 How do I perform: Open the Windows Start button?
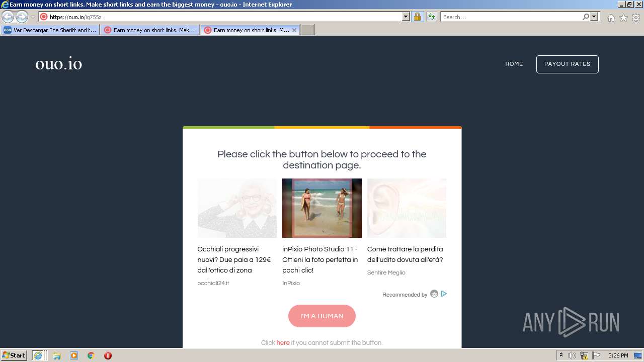14,355
